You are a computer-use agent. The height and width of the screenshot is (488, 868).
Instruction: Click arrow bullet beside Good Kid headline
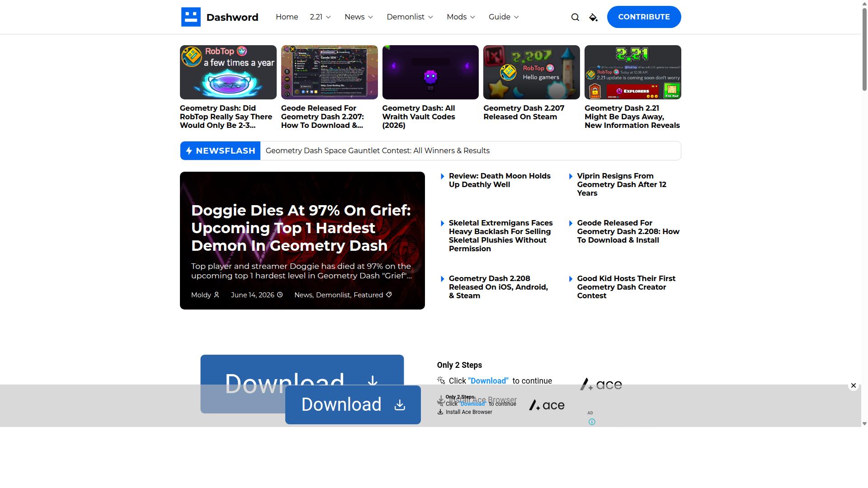click(x=571, y=279)
